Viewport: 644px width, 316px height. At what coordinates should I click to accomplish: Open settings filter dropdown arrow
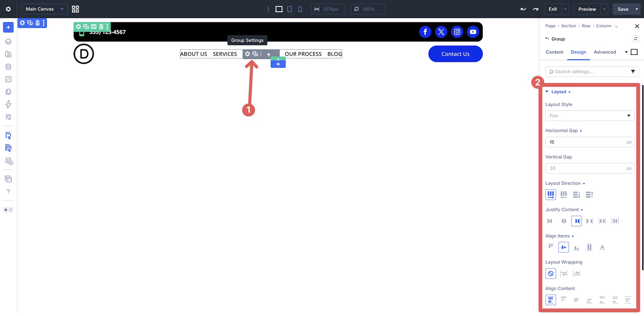[x=633, y=72]
